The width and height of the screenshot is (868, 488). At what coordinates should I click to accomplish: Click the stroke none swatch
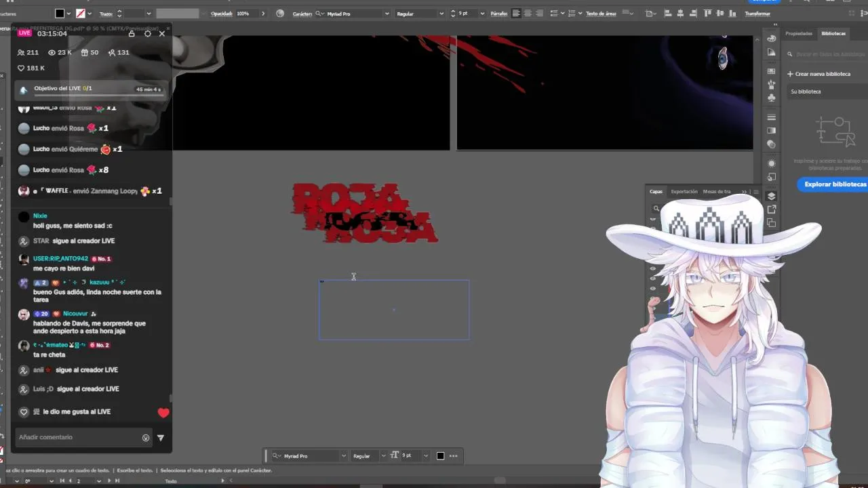(x=80, y=14)
